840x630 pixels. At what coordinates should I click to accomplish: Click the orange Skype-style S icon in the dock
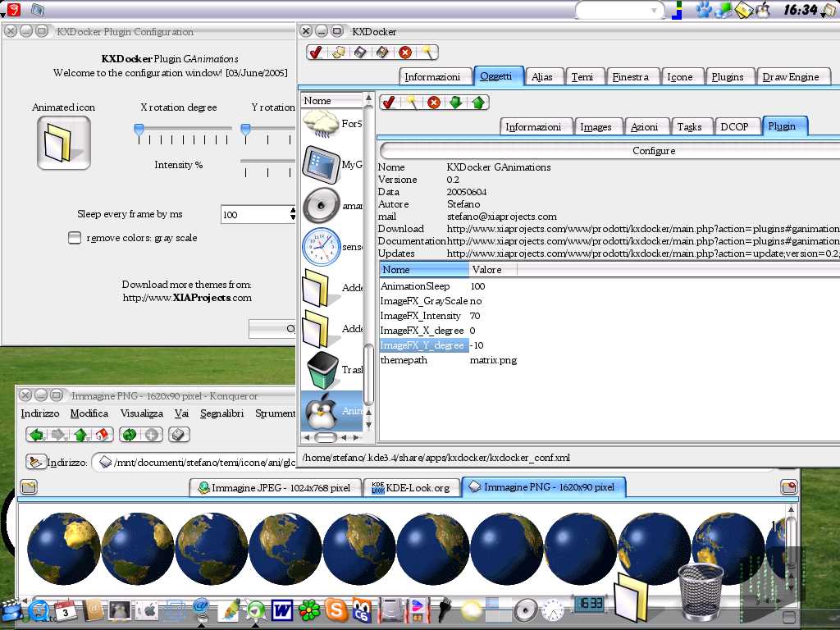(x=336, y=609)
